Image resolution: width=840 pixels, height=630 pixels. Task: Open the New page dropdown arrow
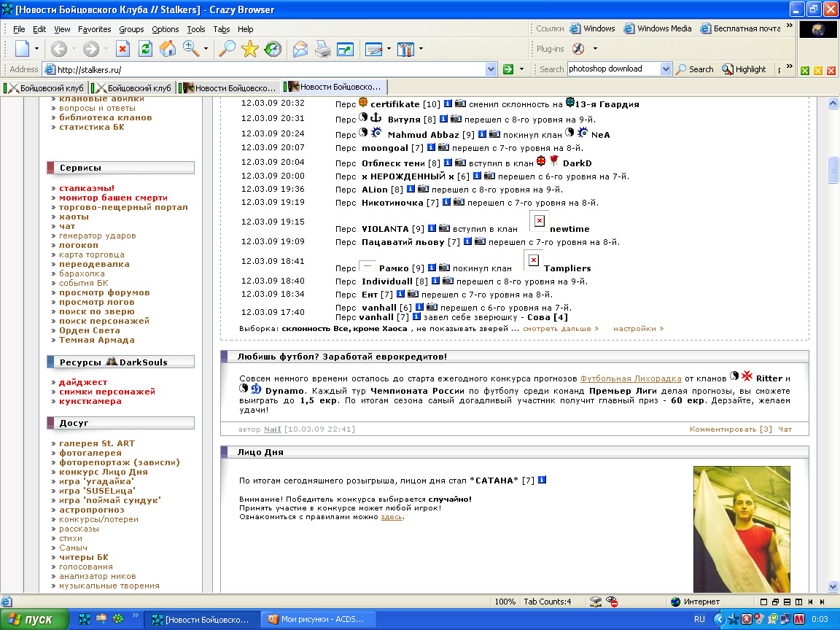pyautogui.click(x=36, y=49)
